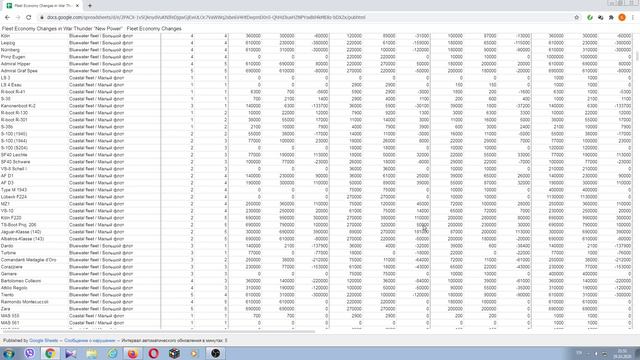Select the TS-Boot Proj. 206 cell
The height and width of the screenshot is (360, 640).
[34, 225]
